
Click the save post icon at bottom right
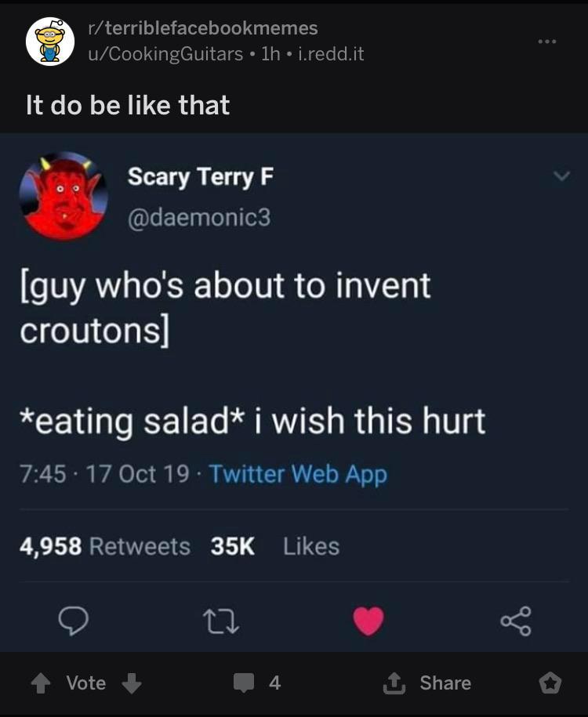[557, 683]
